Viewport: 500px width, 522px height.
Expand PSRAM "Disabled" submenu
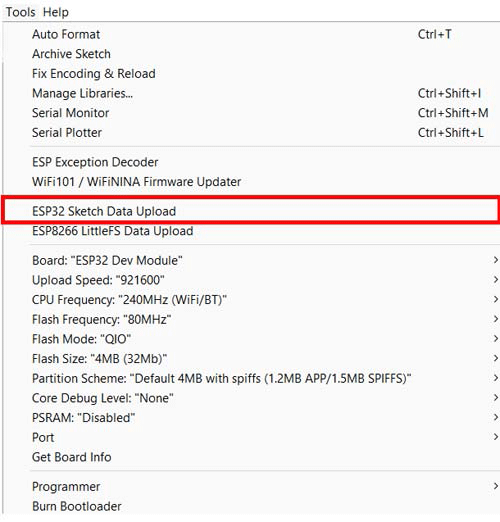click(x=251, y=418)
